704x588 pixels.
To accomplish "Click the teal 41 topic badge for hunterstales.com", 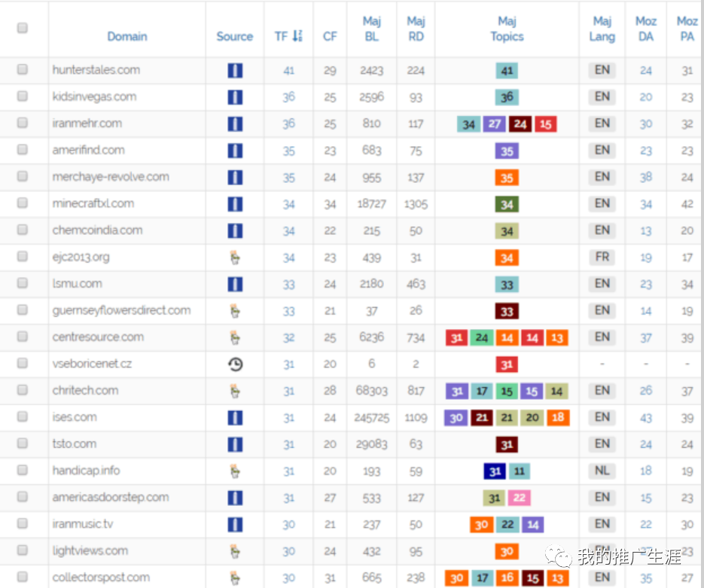I will coord(507,71).
